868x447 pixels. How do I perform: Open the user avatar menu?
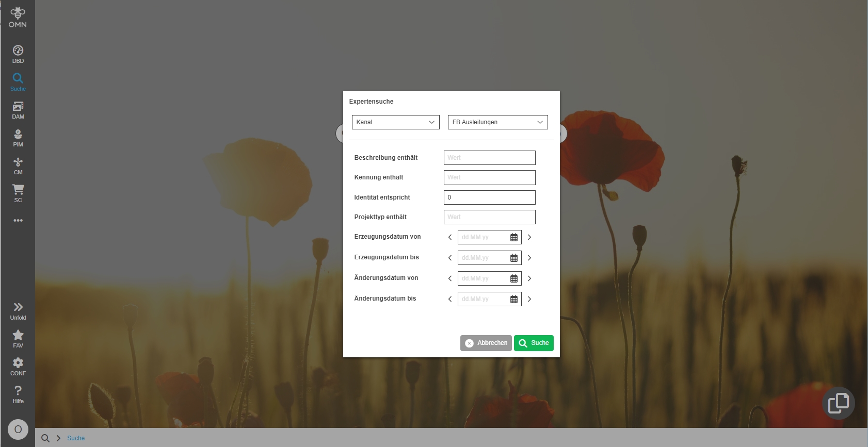coord(18,429)
